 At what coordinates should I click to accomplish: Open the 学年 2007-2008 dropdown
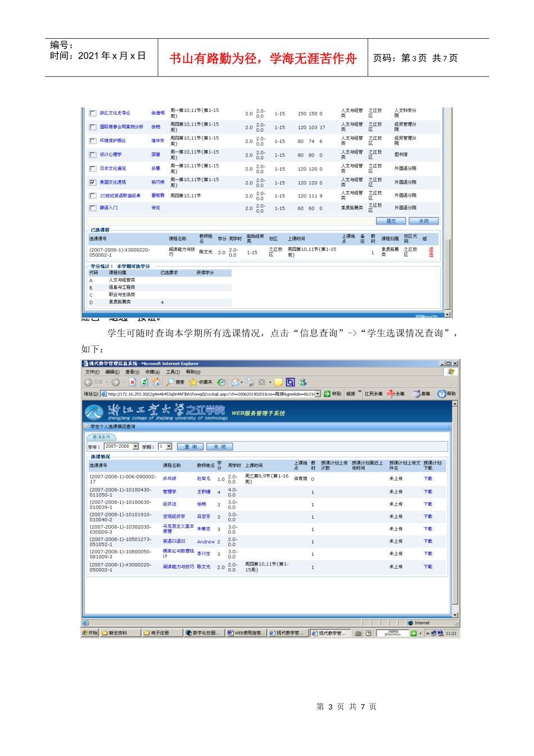[x=135, y=447]
